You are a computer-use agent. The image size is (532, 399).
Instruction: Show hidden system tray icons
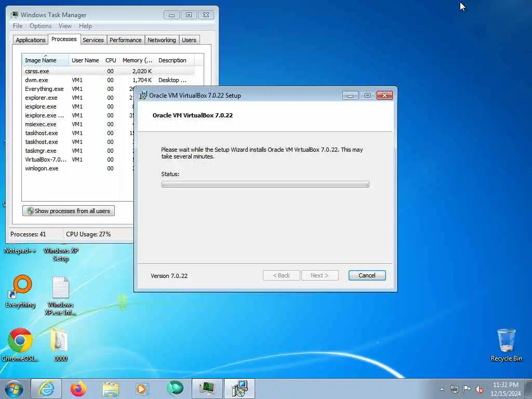[442, 389]
